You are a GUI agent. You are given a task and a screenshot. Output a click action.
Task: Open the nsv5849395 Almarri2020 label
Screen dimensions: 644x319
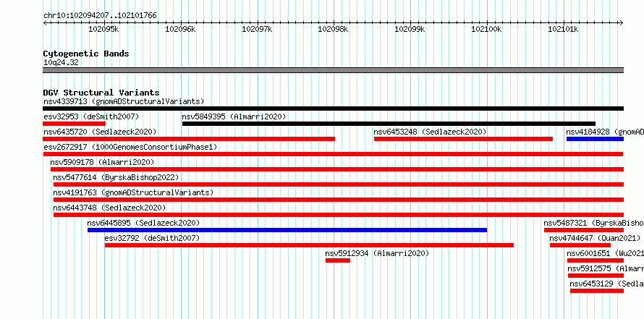click(234, 116)
